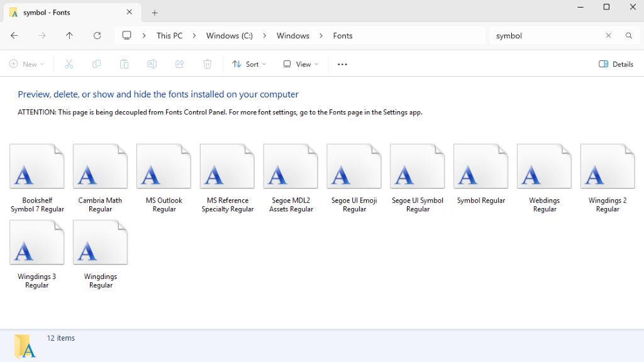
Task: Select the symbol - Fonts tab
Action: tap(72, 13)
